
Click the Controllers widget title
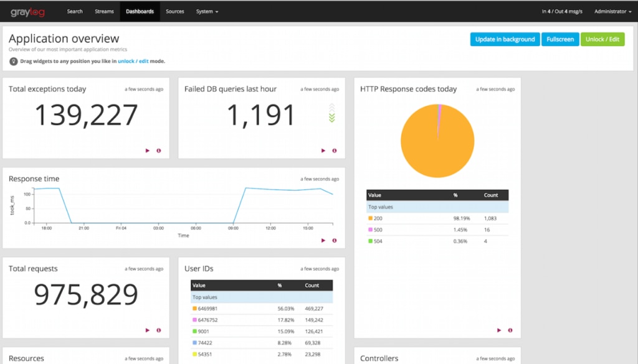(x=379, y=358)
